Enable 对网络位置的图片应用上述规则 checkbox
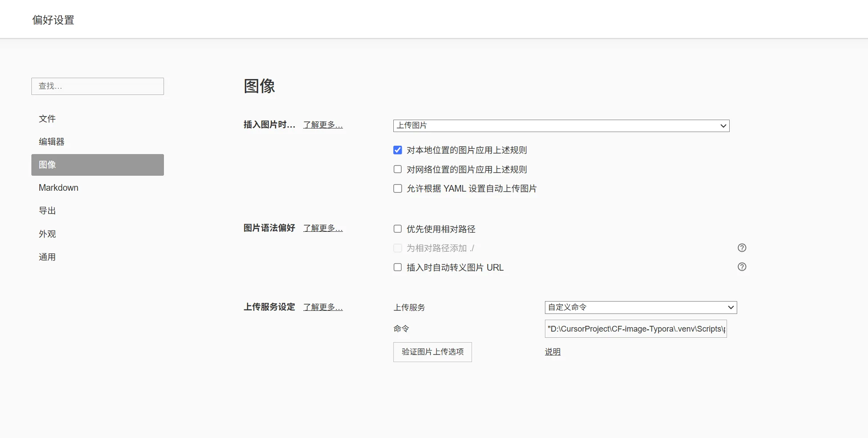Image resolution: width=868 pixels, height=438 pixels. pos(398,169)
